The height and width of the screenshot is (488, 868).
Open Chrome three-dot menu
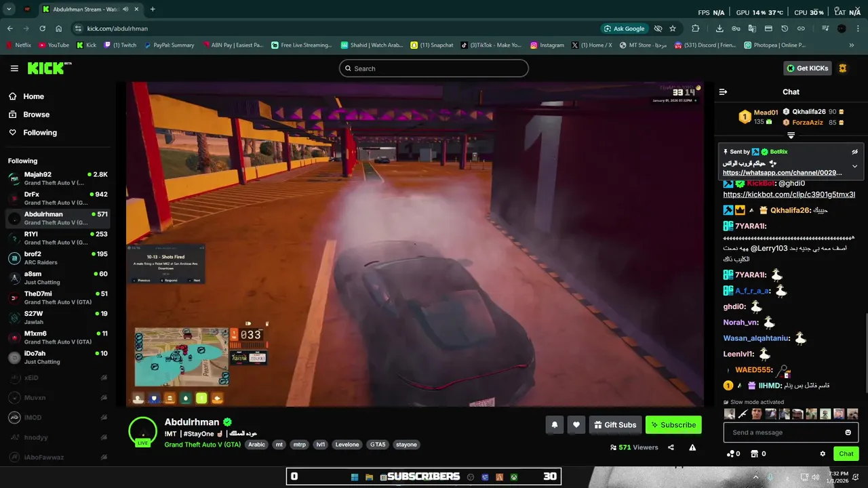[858, 28]
